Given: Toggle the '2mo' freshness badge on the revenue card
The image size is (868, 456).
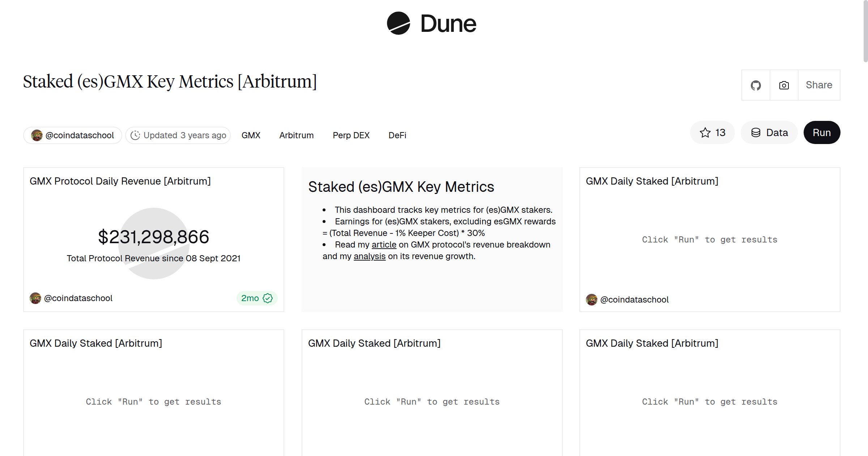Looking at the screenshot, I should pyautogui.click(x=251, y=298).
